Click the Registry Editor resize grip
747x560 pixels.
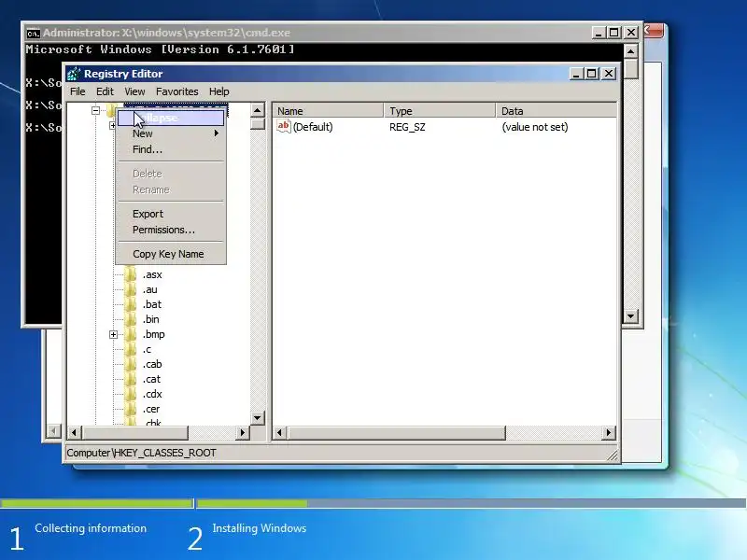613,455
